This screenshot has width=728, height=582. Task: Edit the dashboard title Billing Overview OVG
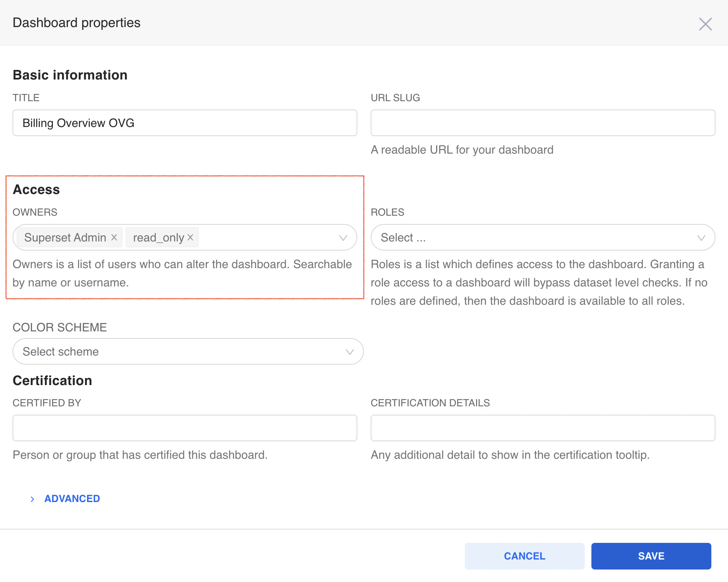click(x=184, y=123)
